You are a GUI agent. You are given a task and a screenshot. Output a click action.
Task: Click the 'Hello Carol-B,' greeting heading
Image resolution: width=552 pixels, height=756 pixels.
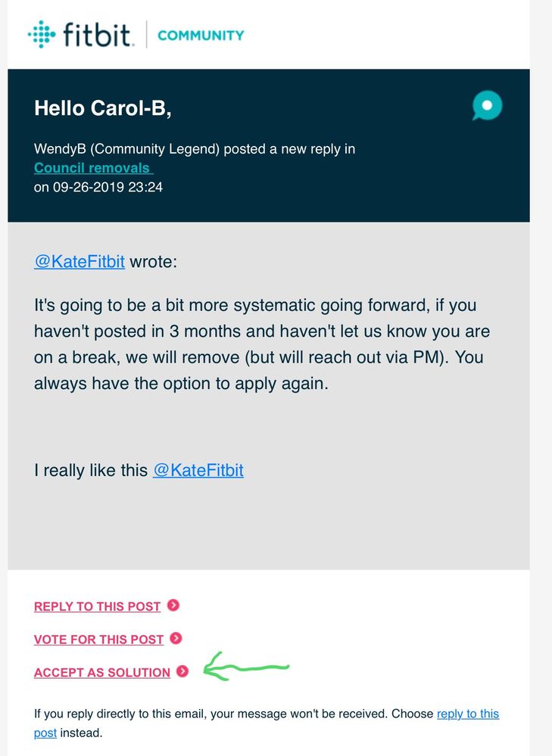103,108
